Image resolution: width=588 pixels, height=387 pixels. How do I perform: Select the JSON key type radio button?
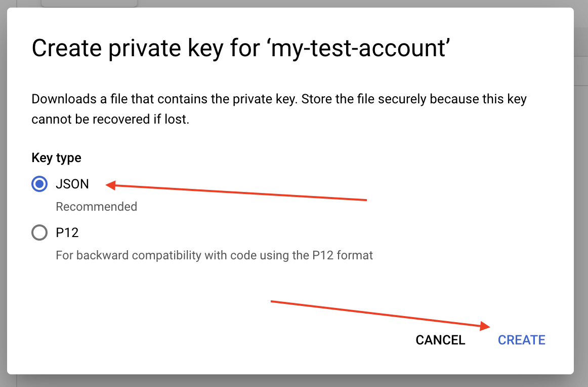tap(39, 184)
